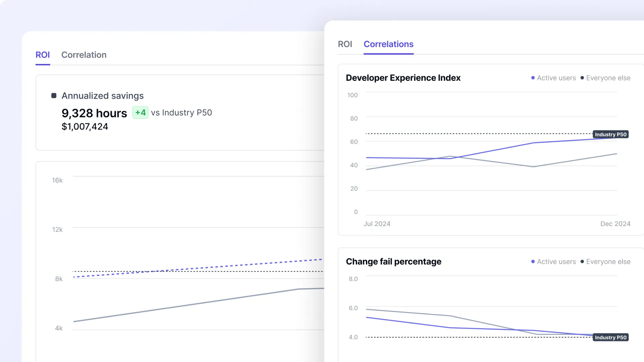Click Industry P50 label in Change fail chart

[x=610, y=338]
